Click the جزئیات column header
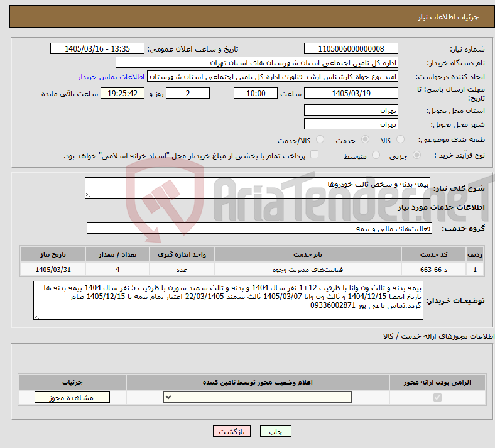The image size is (495, 448). coord(72,382)
